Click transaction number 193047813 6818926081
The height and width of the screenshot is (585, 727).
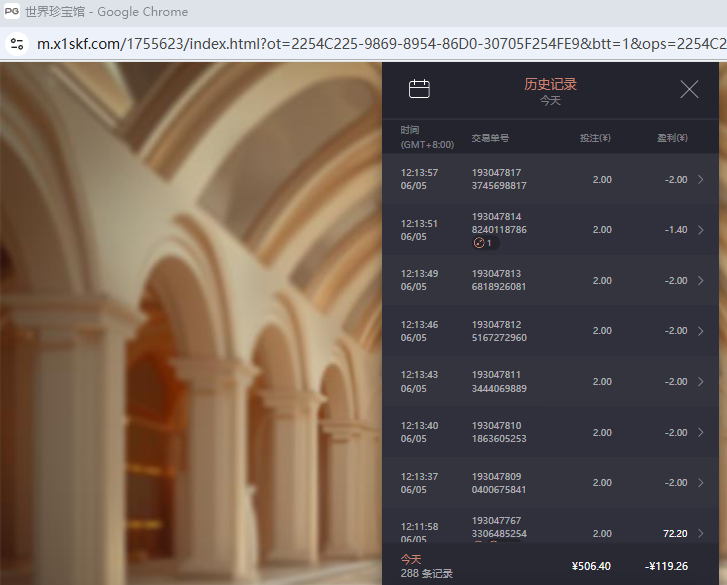point(499,280)
